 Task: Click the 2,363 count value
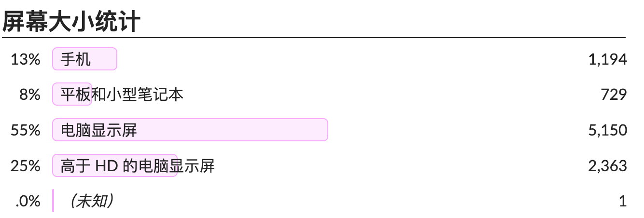[x=607, y=166]
